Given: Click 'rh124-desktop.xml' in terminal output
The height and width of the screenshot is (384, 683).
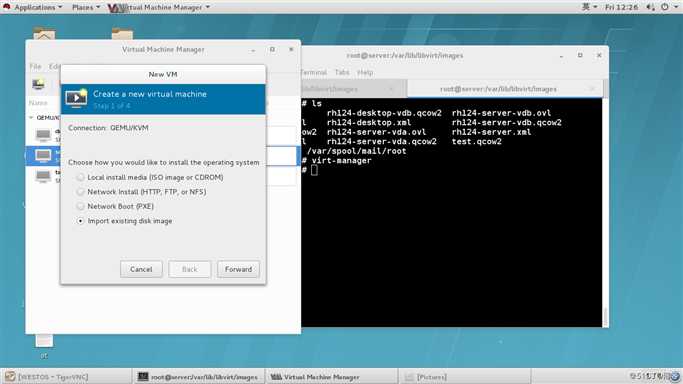Looking at the screenshot, I should pos(369,123).
